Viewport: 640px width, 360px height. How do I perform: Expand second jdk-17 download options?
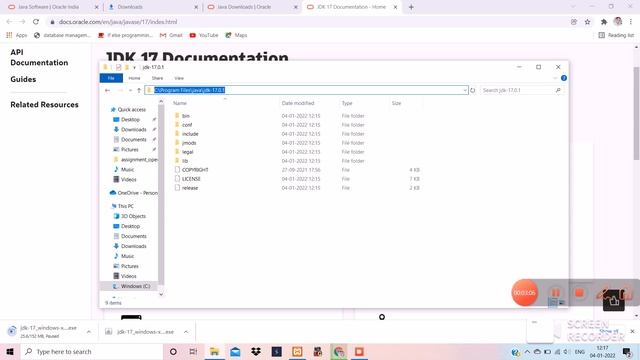(x=186, y=332)
